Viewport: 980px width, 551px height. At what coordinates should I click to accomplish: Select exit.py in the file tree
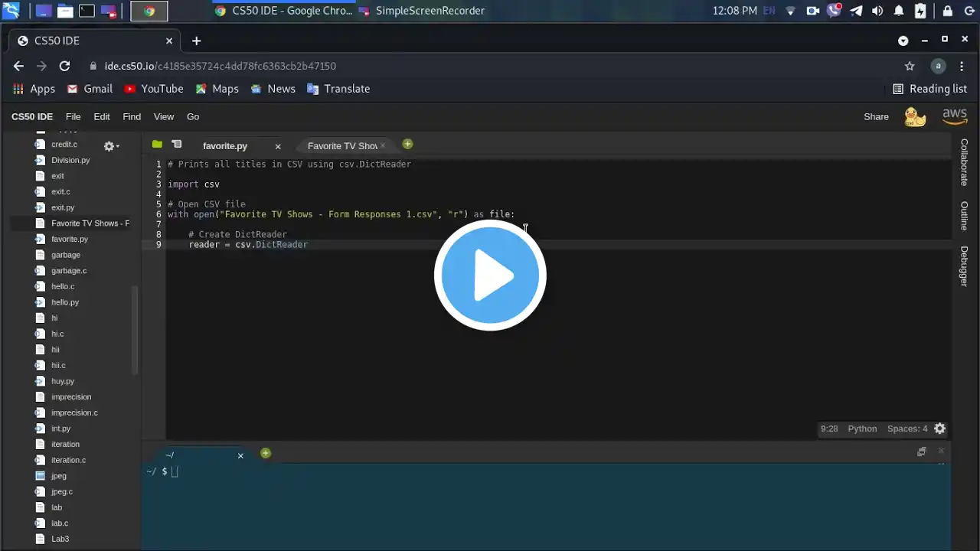[x=63, y=207]
